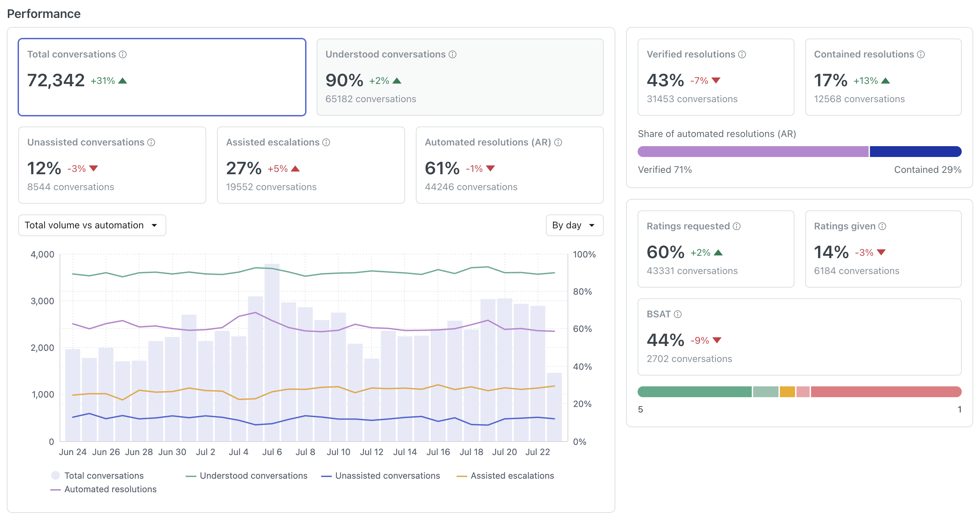Click the dark green BSAT rating segment
This screenshot has width=980, height=521.
tap(695, 392)
